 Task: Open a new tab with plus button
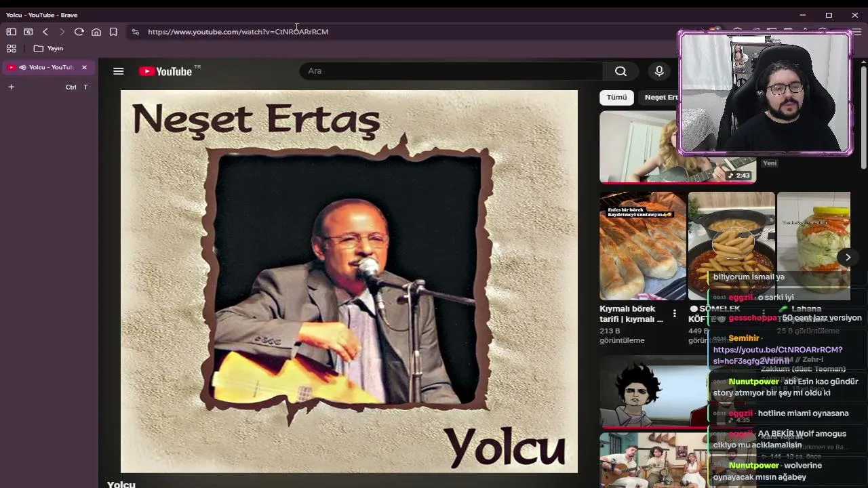(x=11, y=87)
